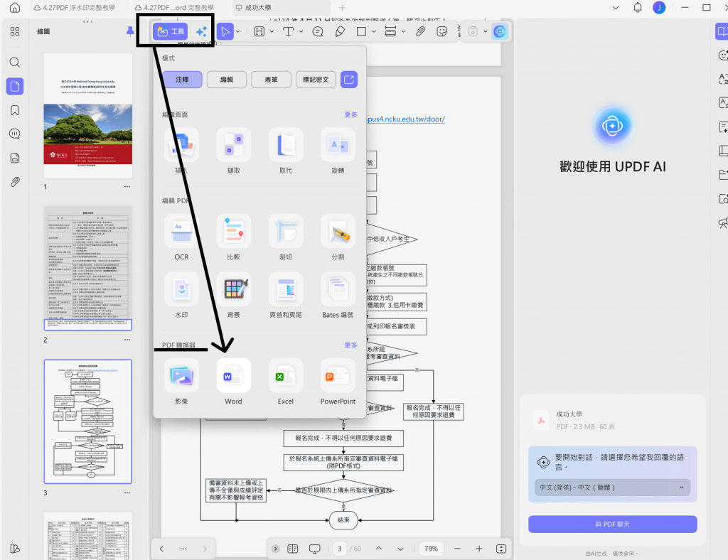This screenshot has width=728, height=560.
Task: Convert PDF to PowerPoint
Action: point(338,382)
